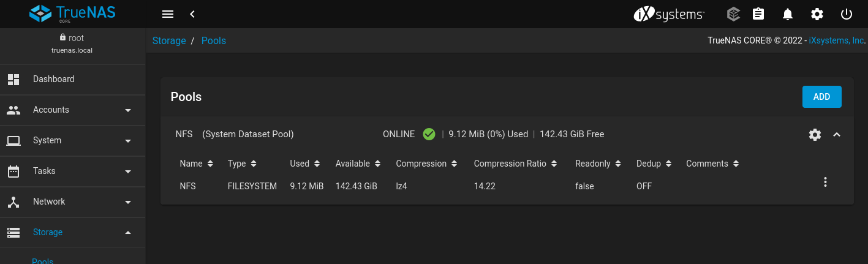Click the power button icon
This screenshot has height=264, width=868.
[847, 14]
